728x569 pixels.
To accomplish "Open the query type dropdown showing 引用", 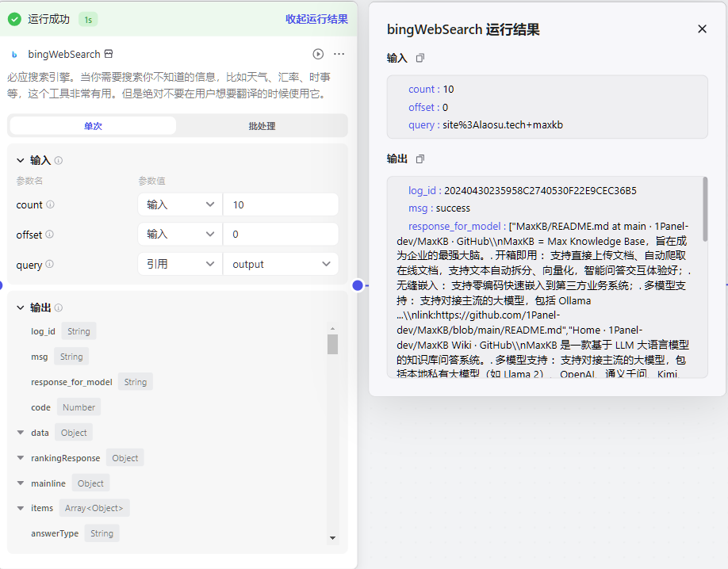I will click(x=180, y=264).
